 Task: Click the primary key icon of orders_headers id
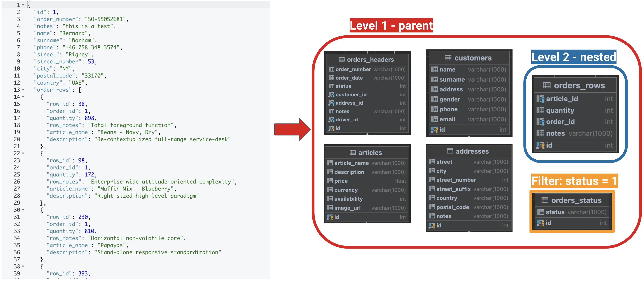[331, 128]
